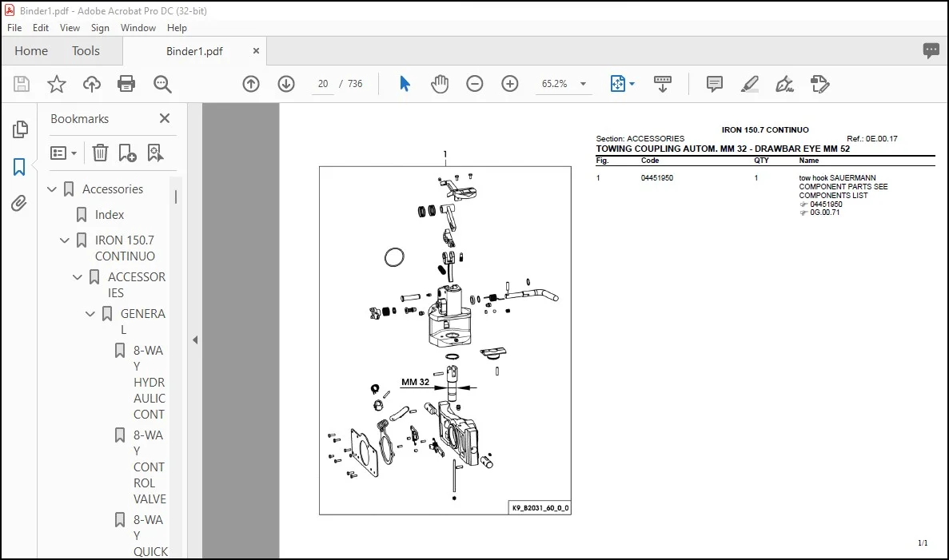
Task: Collapse the navigation pane with the divider arrow
Action: 195,340
